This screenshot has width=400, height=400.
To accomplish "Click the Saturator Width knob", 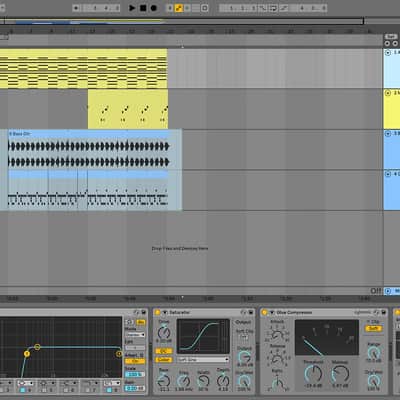I will pos(203,381).
